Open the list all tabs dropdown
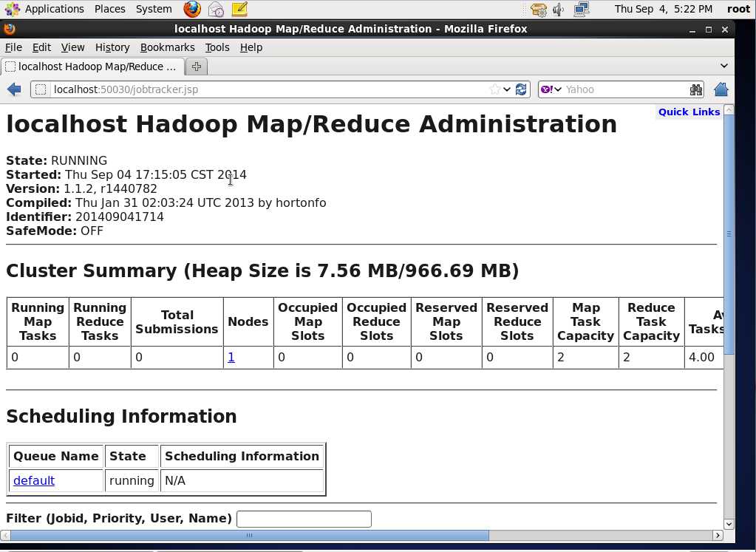This screenshot has height=552, width=756. 723,66
